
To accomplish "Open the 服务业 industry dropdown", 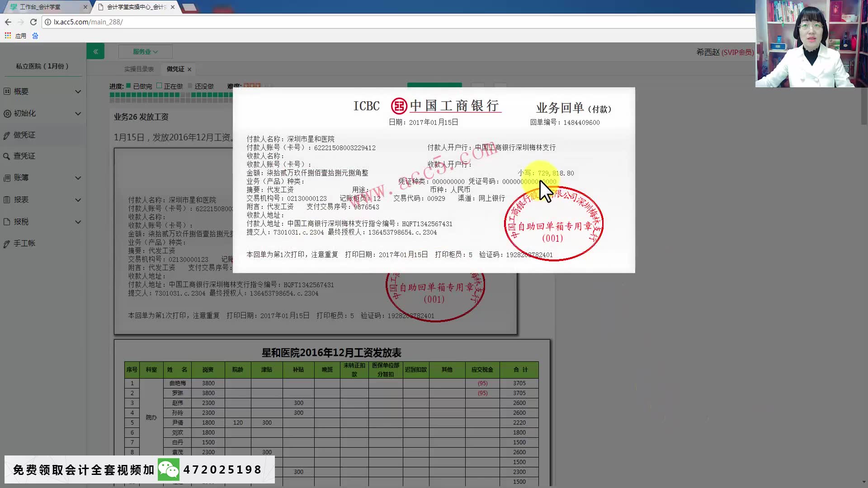I will point(145,52).
